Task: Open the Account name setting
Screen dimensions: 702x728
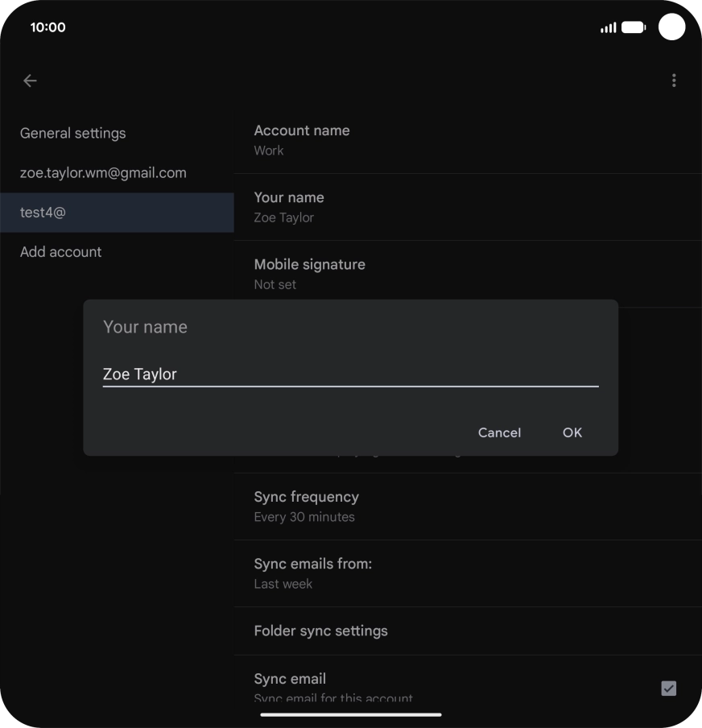Action: [x=467, y=140]
